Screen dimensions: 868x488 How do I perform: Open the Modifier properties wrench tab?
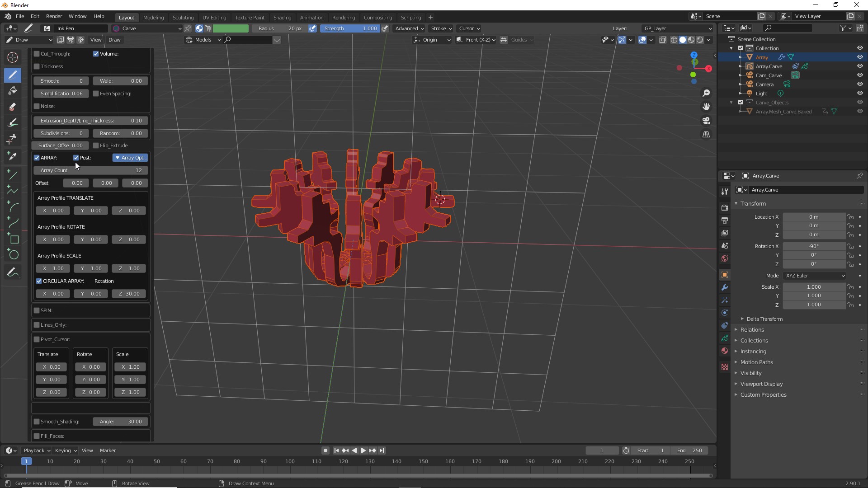[725, 287]
